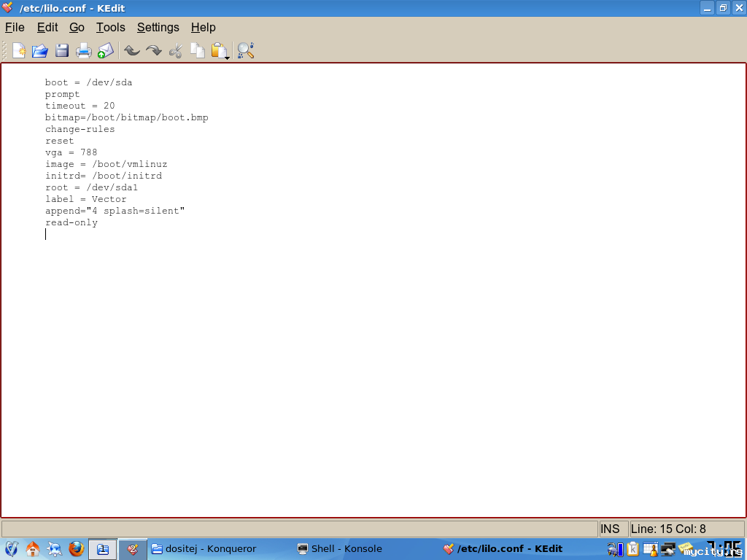747x560 pixels.
Task: Cut the selection with the scissors icon
Action: [x=176, y=50]
